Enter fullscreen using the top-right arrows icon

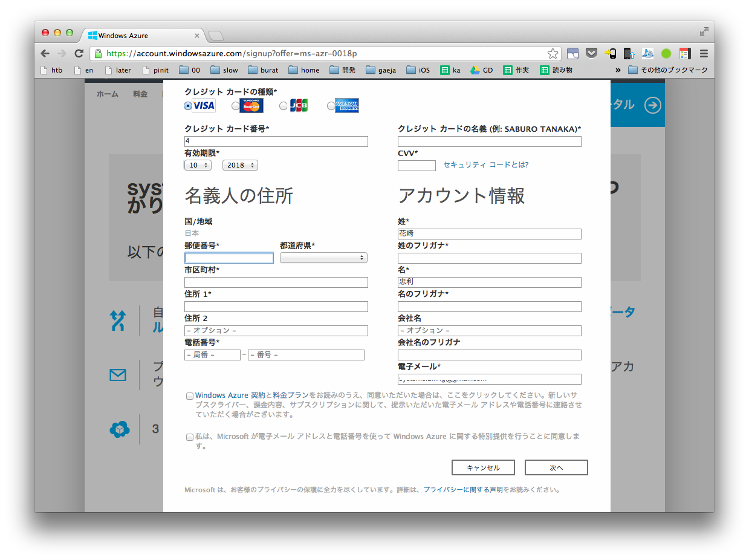pyautogui.click(x=704, y=31)
